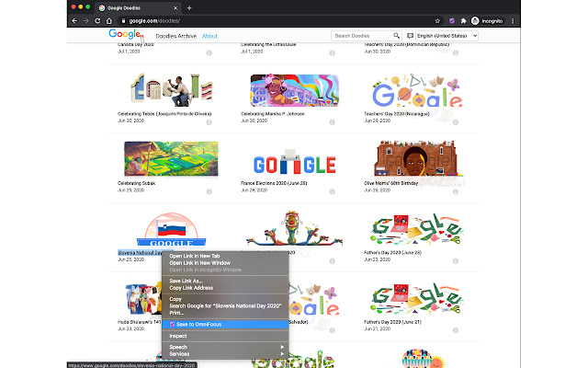Open France Elections 2020 (June 28) link
The image size is (588, 368).
274,183
